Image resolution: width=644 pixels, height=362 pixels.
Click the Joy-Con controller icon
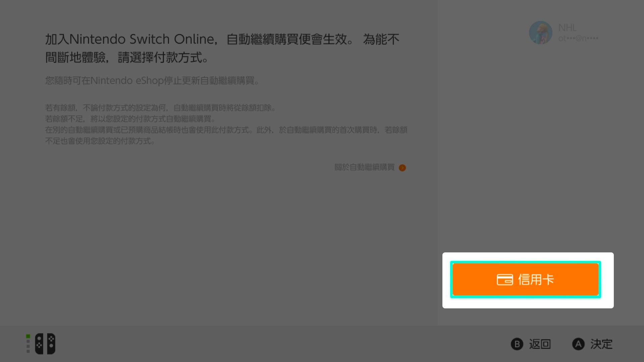(x=45, y=344)
